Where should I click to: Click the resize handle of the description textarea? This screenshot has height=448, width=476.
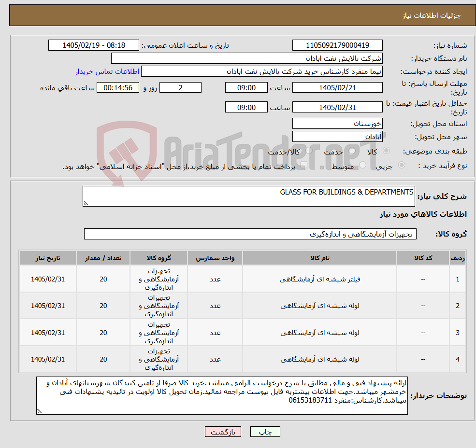86,203
